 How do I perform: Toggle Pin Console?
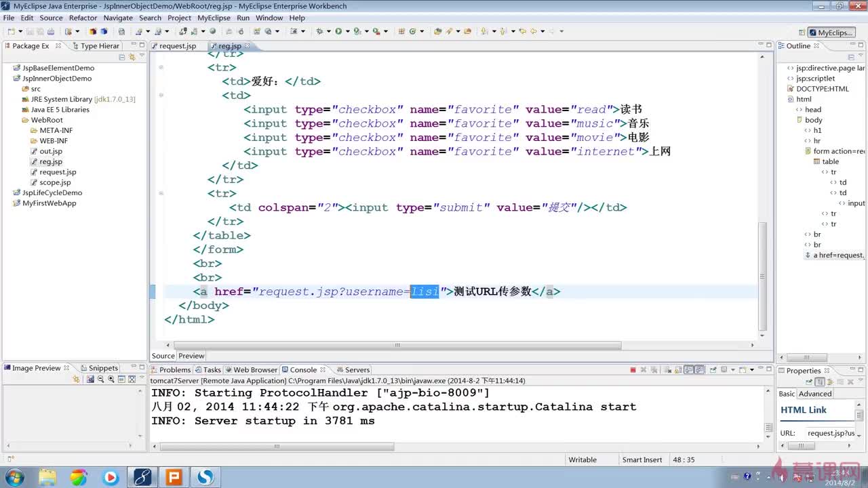[713, 370]
